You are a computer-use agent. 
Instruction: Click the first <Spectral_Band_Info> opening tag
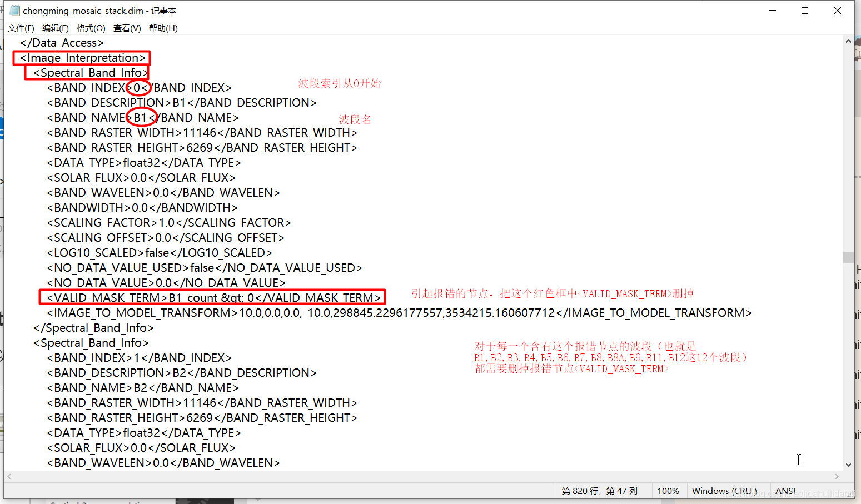[x=91, y=73]
